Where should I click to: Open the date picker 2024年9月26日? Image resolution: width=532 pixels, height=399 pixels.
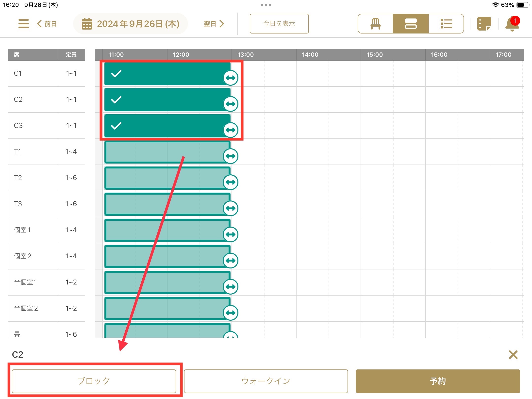[131, 24]
